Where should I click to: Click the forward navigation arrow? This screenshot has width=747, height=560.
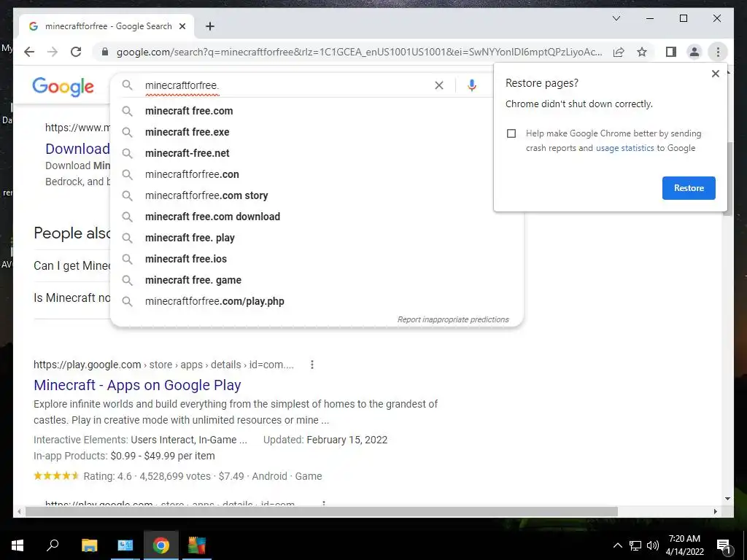click(53, 52)
